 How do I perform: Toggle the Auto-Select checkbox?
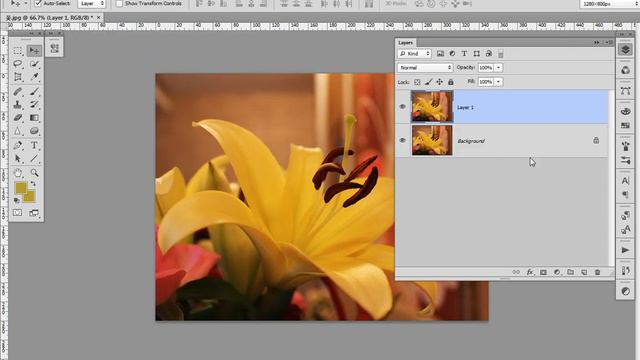click(x=38, y=3)
